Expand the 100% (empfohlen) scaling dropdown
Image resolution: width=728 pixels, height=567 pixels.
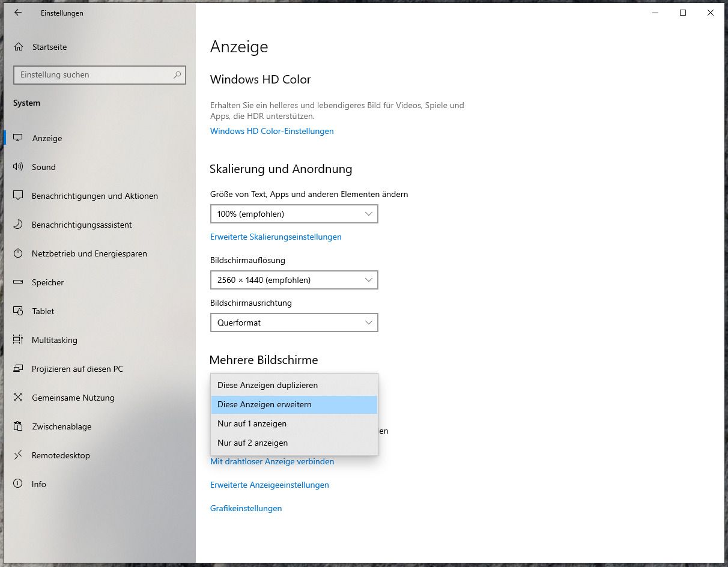tap(294, 214)
